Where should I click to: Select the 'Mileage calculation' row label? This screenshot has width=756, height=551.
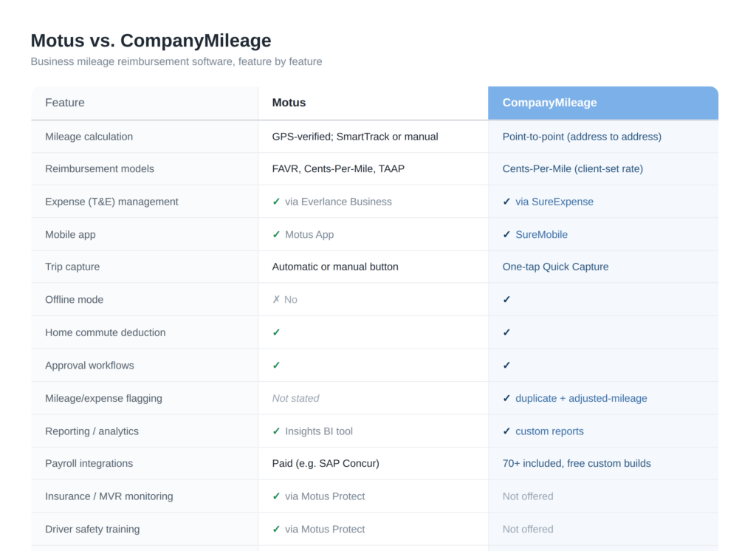89,137
